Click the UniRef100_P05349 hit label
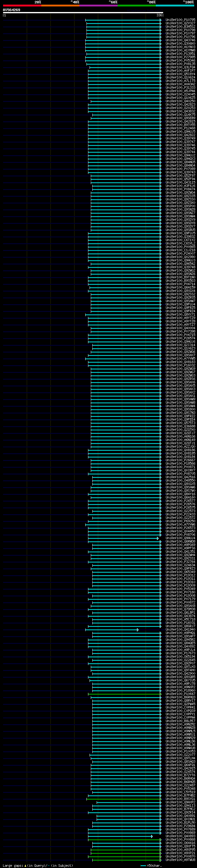This screenshot has height=868, width=197. point(180,589)
